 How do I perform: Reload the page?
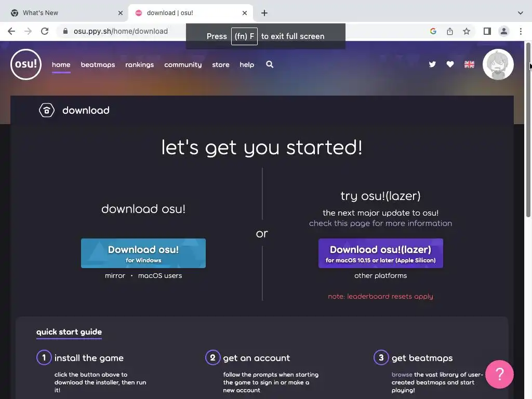pos(45,31)
